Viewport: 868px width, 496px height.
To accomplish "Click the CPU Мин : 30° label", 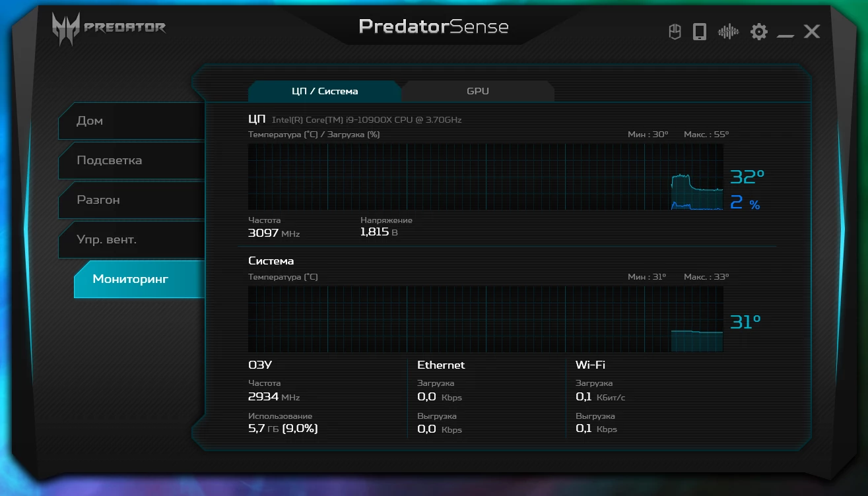I will pyautogui.click(x=648, y=135).
